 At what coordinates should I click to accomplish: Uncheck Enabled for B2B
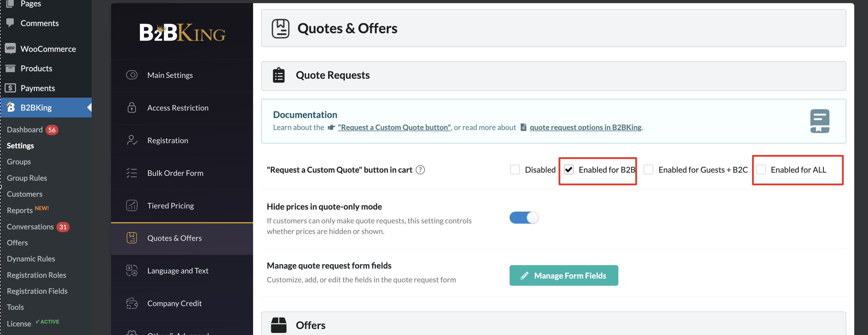pyautogui.click(x=569, y=170)
